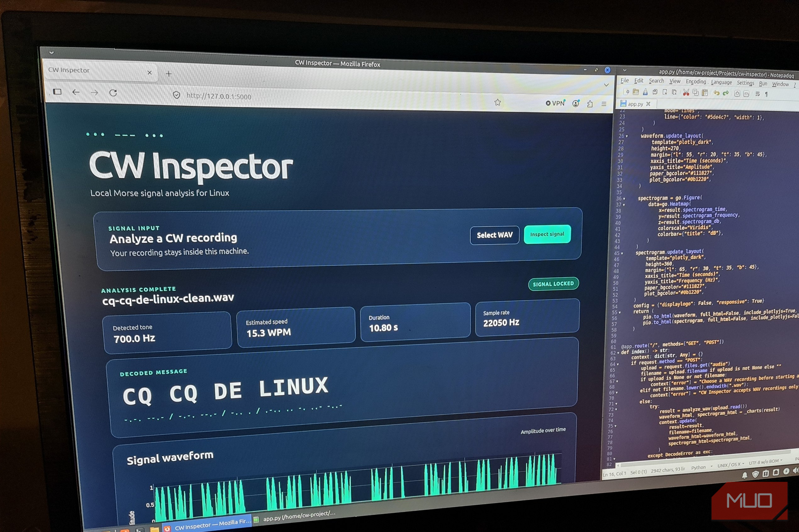
Task: Click the Open folder icon in Notepadqq
Action: (x=636, y=92)
